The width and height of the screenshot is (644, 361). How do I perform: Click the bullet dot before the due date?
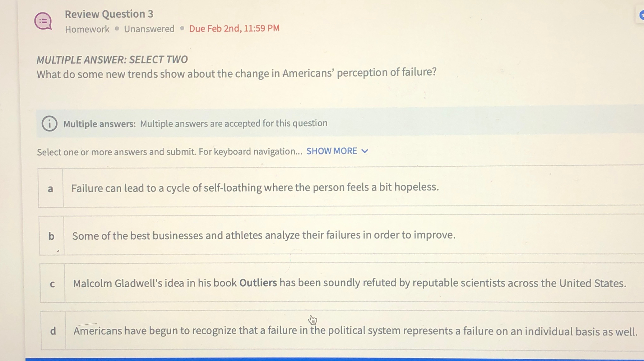tap(182, 29)
